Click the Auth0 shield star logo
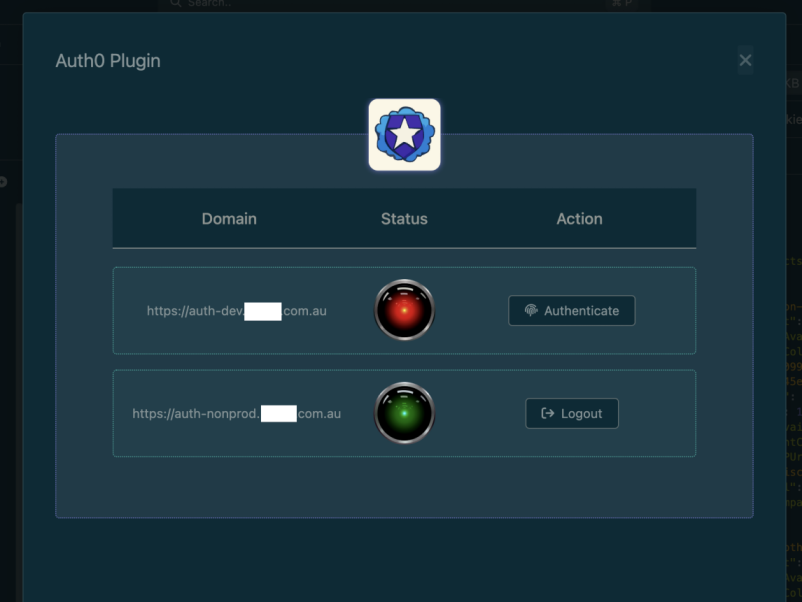The image size is (802, 602). pos(404,135)
